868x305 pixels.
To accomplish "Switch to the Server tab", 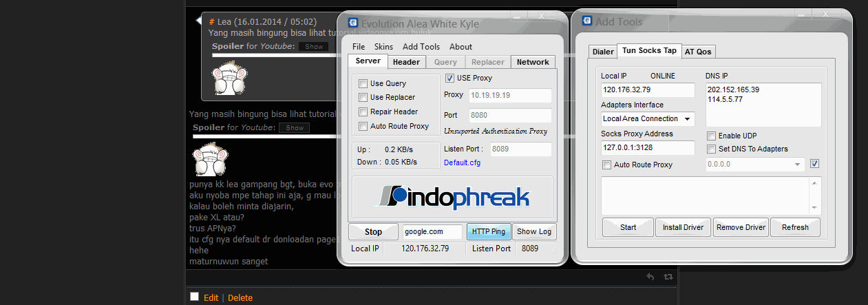I will click(x=368, y=61).
